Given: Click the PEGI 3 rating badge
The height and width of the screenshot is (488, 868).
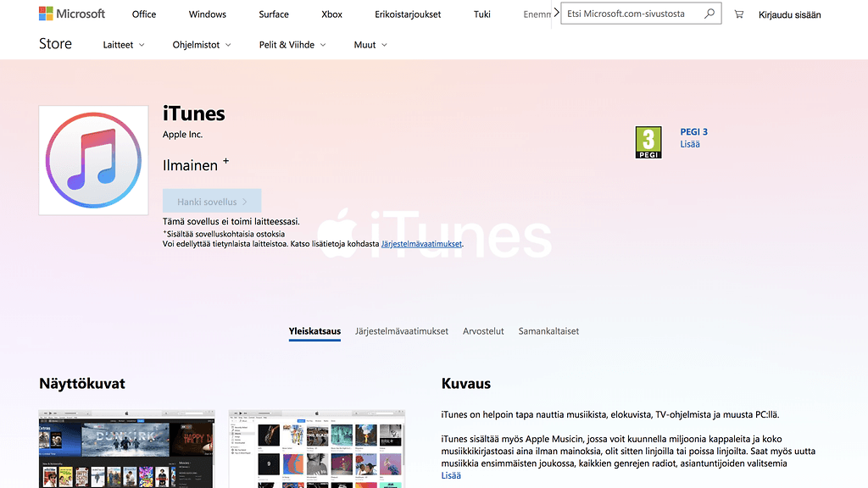Looking at the screenshot, I should pyautogui.click(x=648, y=142).
